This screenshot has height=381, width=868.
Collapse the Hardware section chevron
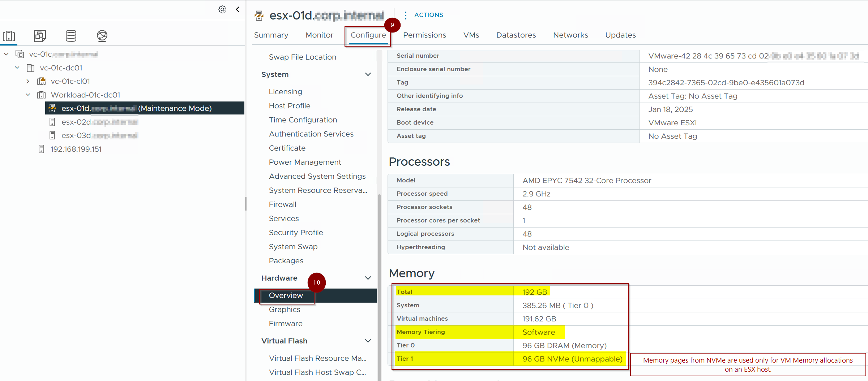coord(368,278)
